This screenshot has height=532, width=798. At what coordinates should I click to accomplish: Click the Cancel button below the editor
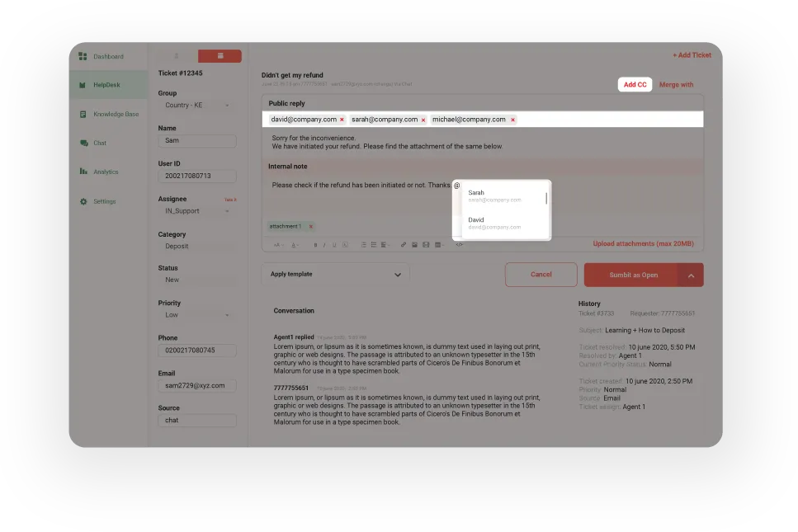click(541, 273)
